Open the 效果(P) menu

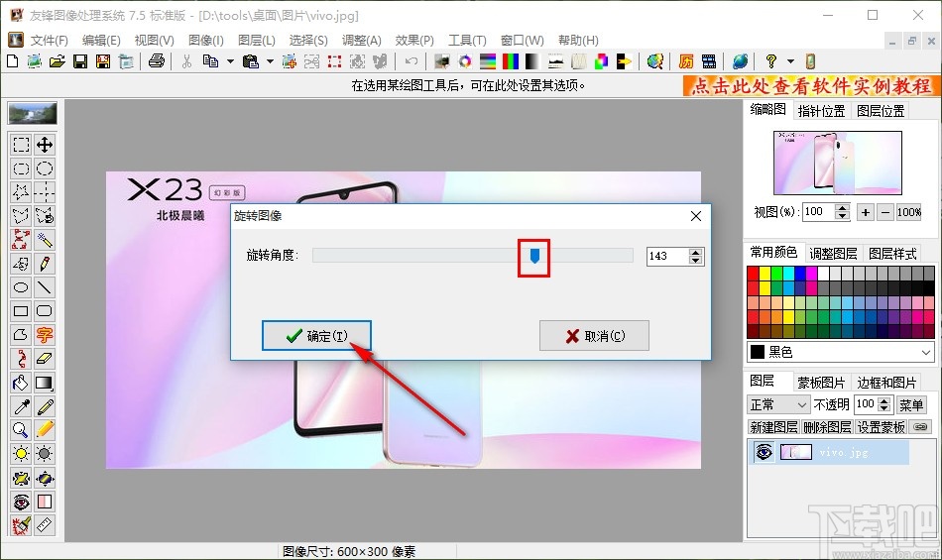tap(414, 41)
